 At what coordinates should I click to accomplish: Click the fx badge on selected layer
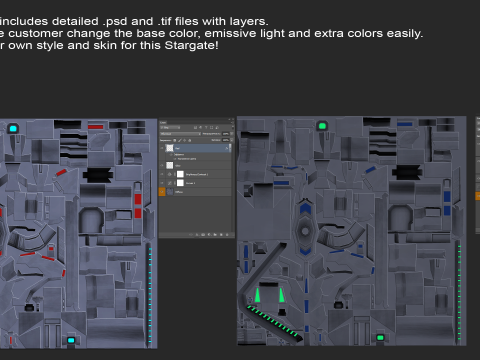pos(227,148)
